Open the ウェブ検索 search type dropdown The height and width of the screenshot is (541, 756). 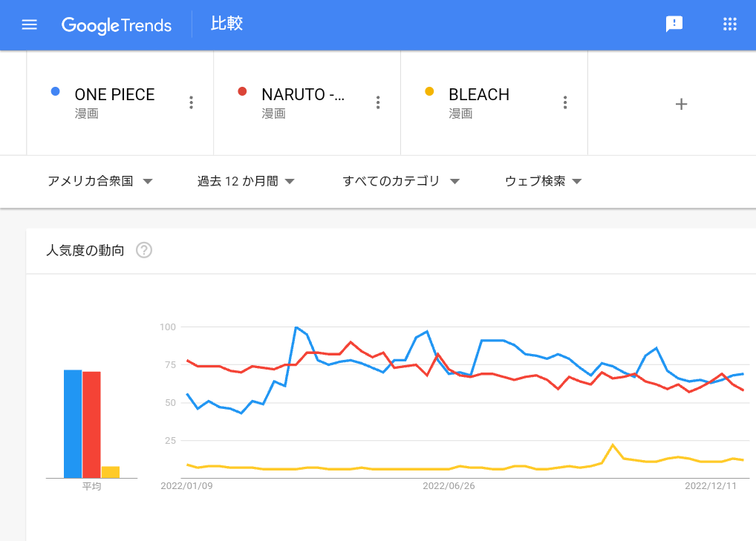(543, 181)
